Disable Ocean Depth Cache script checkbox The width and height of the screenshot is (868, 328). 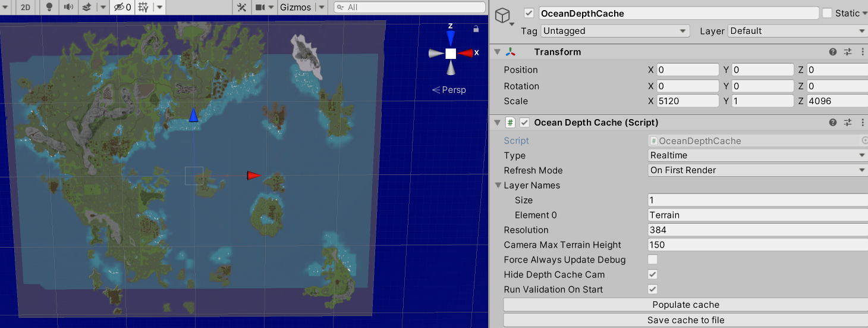pos(524,123)
